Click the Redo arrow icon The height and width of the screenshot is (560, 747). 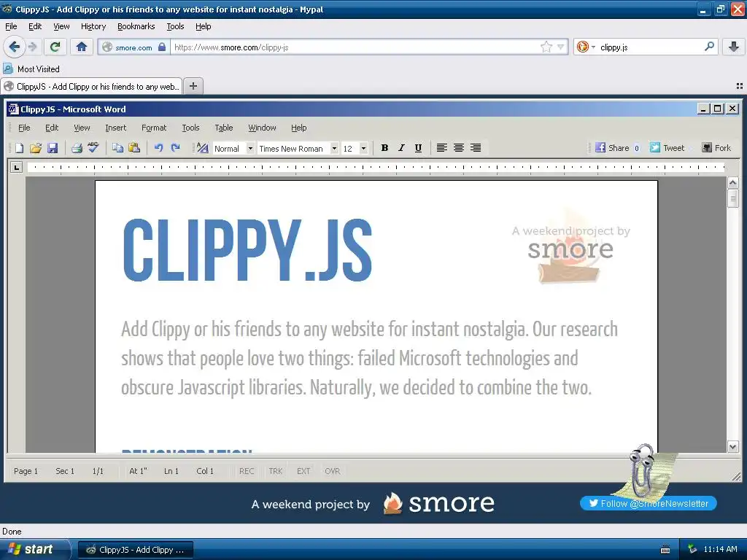pos(175,148)
